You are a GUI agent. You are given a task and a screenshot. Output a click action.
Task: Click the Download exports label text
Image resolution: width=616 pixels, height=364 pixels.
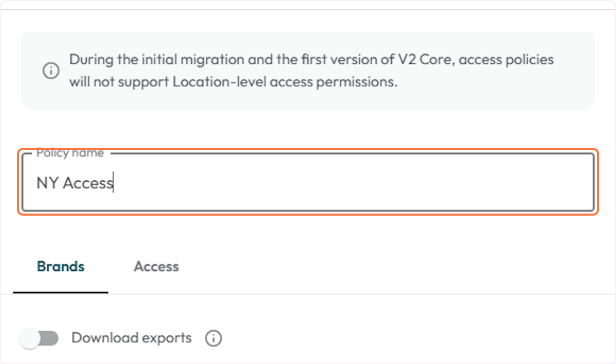pos(131,338)
